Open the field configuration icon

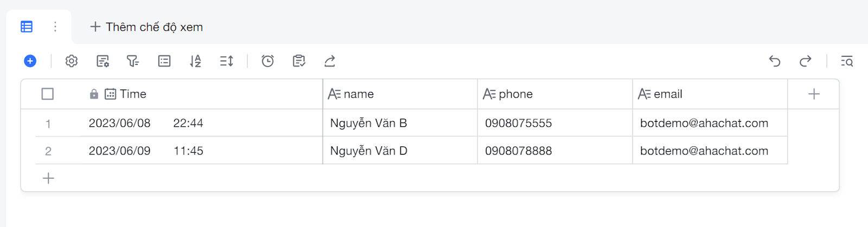[x=103, y=61]
